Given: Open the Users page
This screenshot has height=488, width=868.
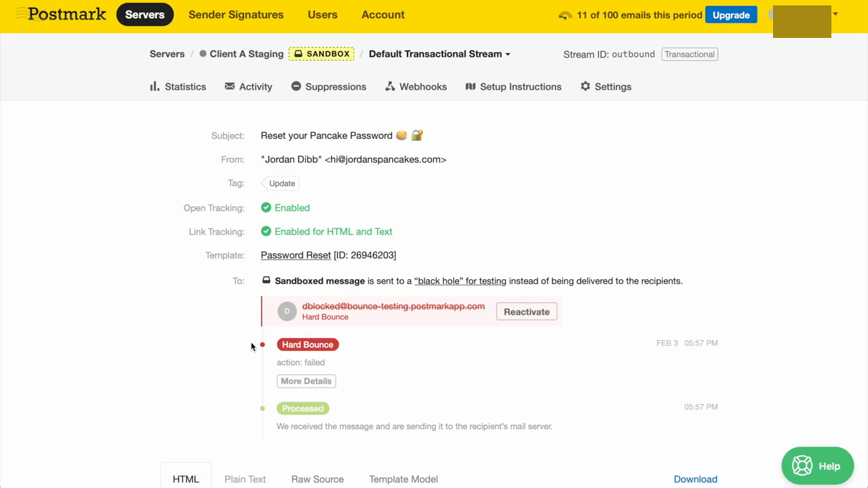Looking at the screenshot, I should (x=322, y=15).
